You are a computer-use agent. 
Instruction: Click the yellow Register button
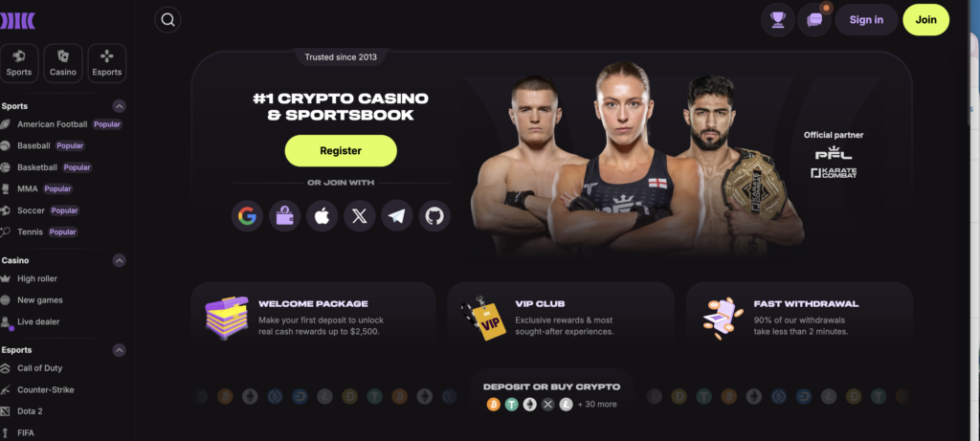[x=341, y=150]
